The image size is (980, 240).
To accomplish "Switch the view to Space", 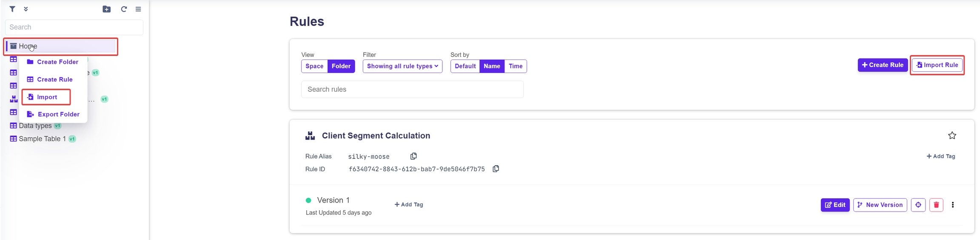I will [314, 66].
